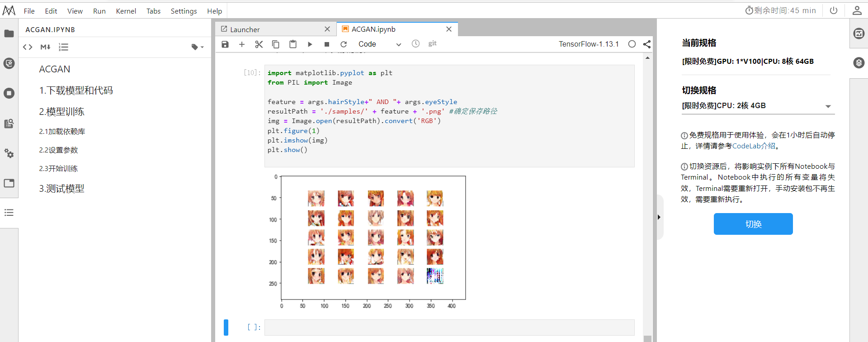Jump to section 3.测试模型

click(x=61, y=189)
